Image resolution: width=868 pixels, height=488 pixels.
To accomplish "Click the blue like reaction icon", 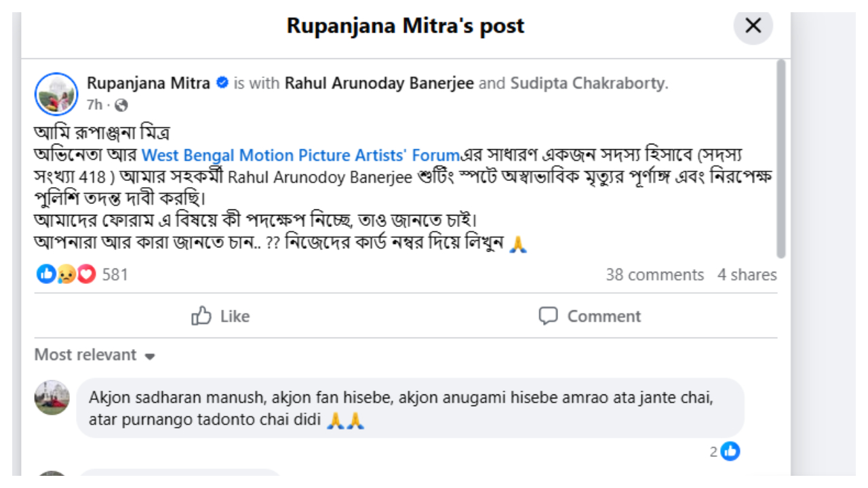I will (46, 274).
